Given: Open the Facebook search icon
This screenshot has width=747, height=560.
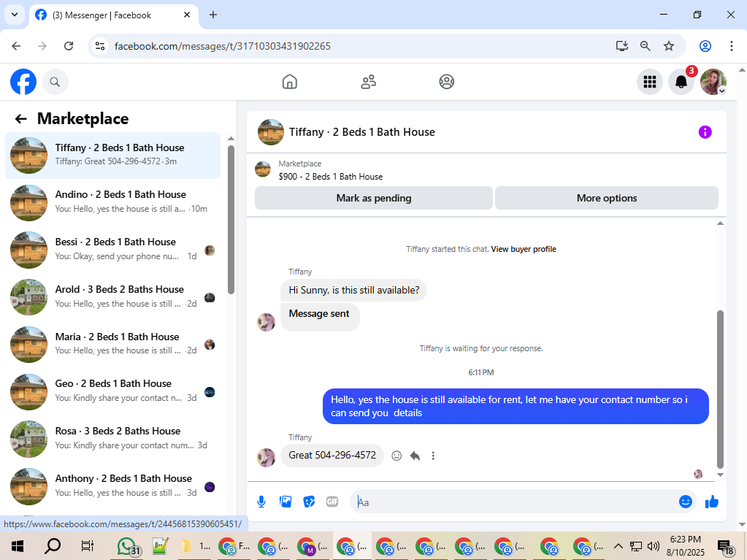Looking at the screenshot, I should tap(55, 82).
